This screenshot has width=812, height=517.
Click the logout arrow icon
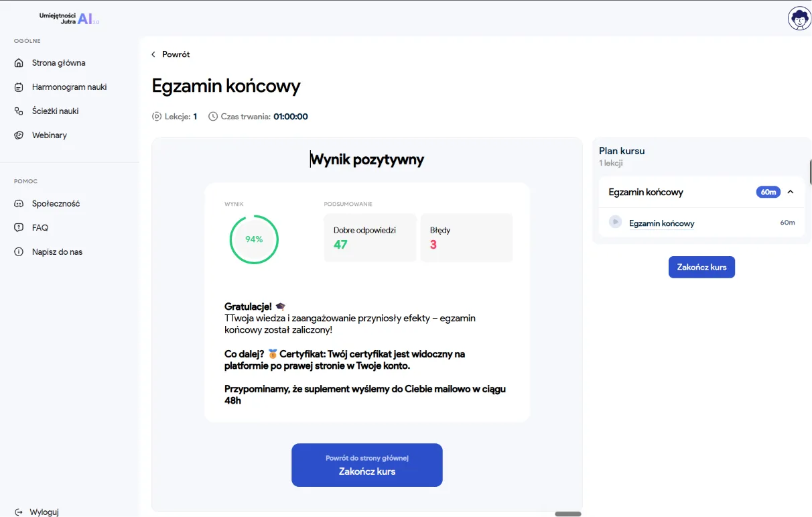(19, 512)
